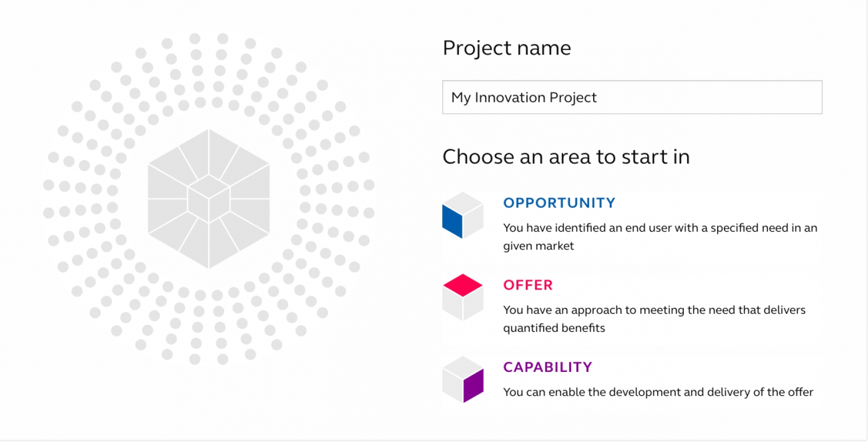Select the purple Capability cube icon

[x=463, y=380]
